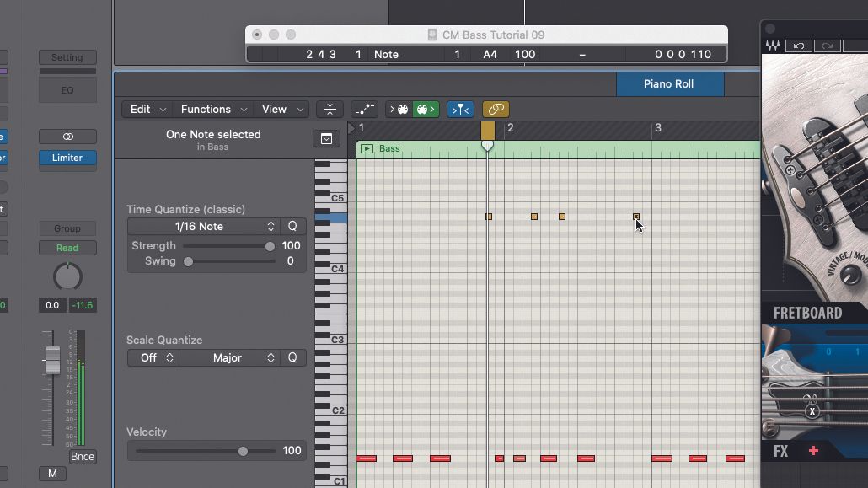Click the M mute button at bottom left
This screenshot has height=488, width=868.
pyautogui.click(x=51, y=473)
